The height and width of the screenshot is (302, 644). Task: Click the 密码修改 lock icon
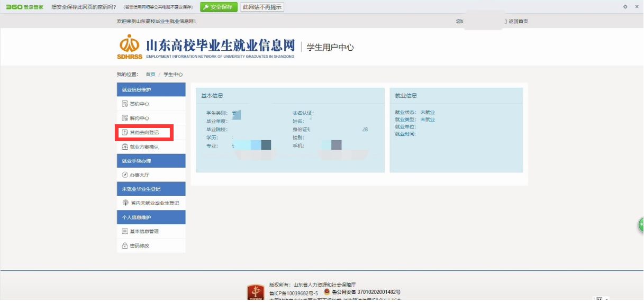(x=125, y=246)
